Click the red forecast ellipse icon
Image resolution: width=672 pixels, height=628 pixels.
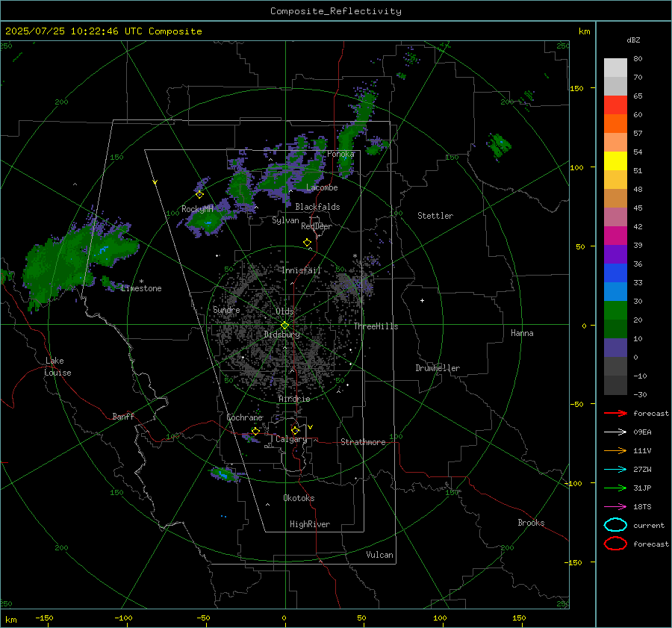[615, 544]
